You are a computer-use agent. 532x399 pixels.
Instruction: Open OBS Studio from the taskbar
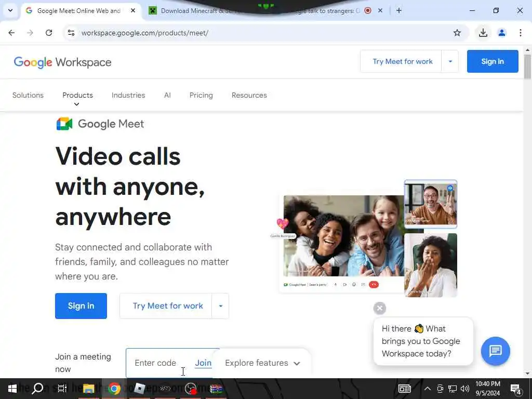tap(191, 389)
